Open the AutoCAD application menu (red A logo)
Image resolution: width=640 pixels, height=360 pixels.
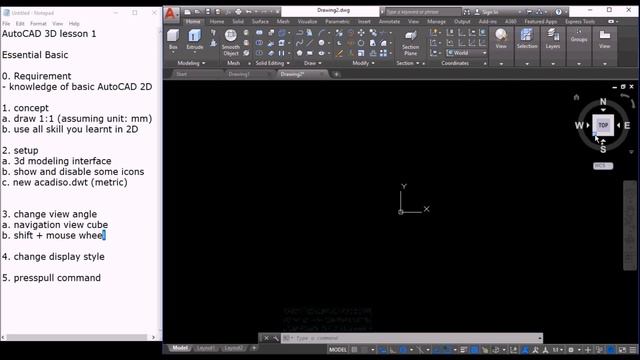pyautogui.click(x=171, y=14)
